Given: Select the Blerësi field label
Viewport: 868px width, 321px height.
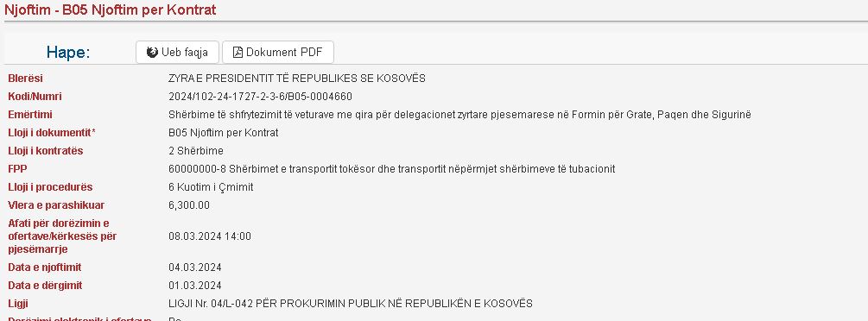Looking at the screenshot, I should coord(25,79).
